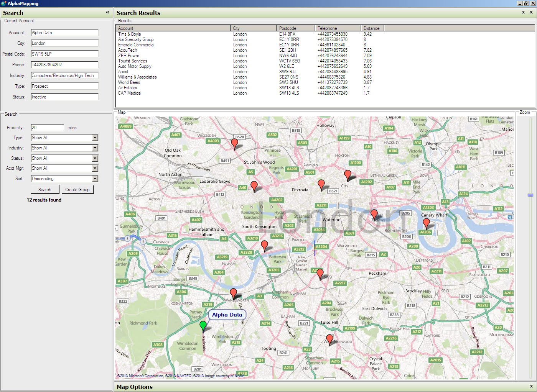This screenshot has height=392, width=537.
Task: Click the Create Group button
Action: 77,190
